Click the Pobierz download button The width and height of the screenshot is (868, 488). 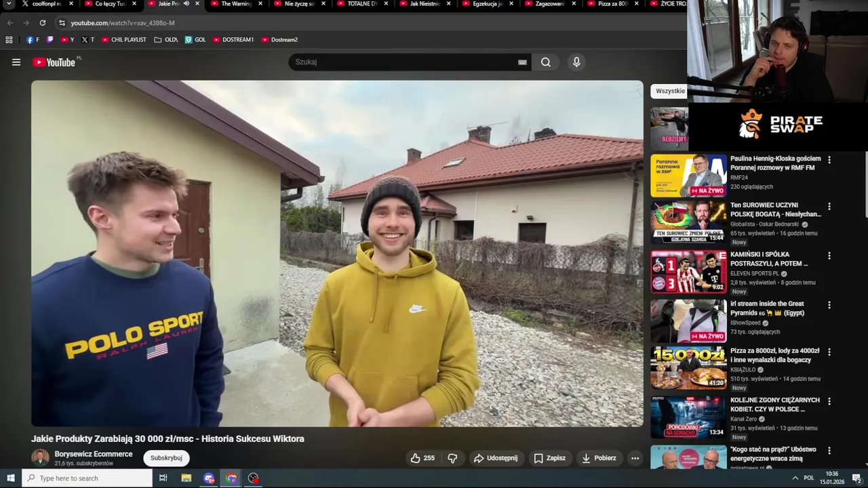(599, 458)
